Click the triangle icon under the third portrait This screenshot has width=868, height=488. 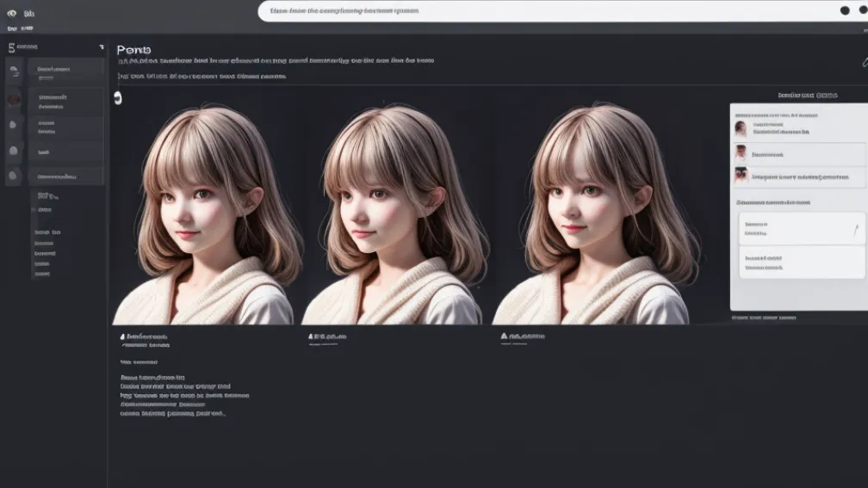pos(505,337)
